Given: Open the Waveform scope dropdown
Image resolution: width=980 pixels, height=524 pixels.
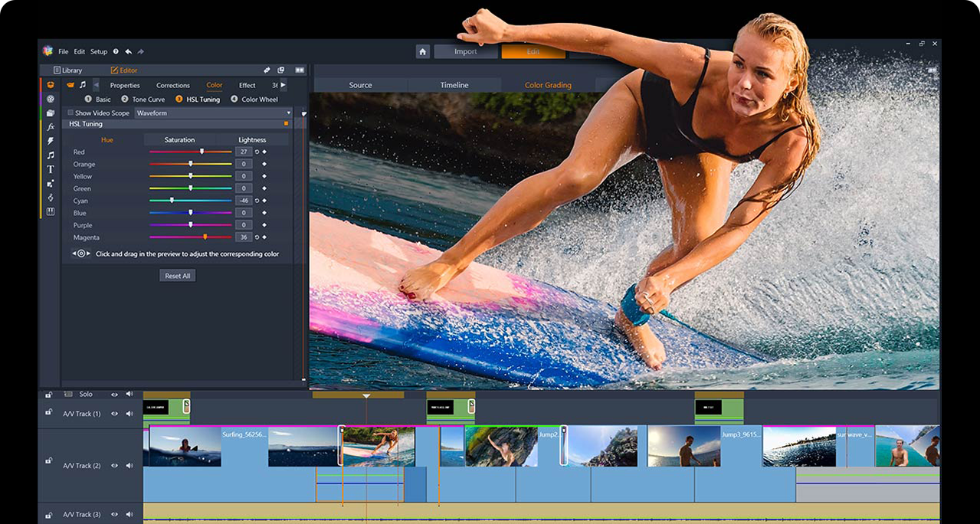Looking at the screenshot, I should coord(214,113).
